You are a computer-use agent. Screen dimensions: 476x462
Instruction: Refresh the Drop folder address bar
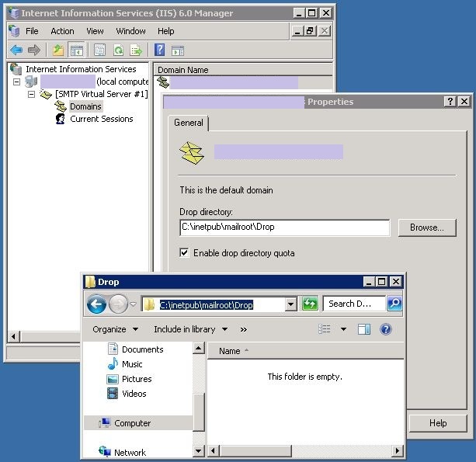[310, 304]
